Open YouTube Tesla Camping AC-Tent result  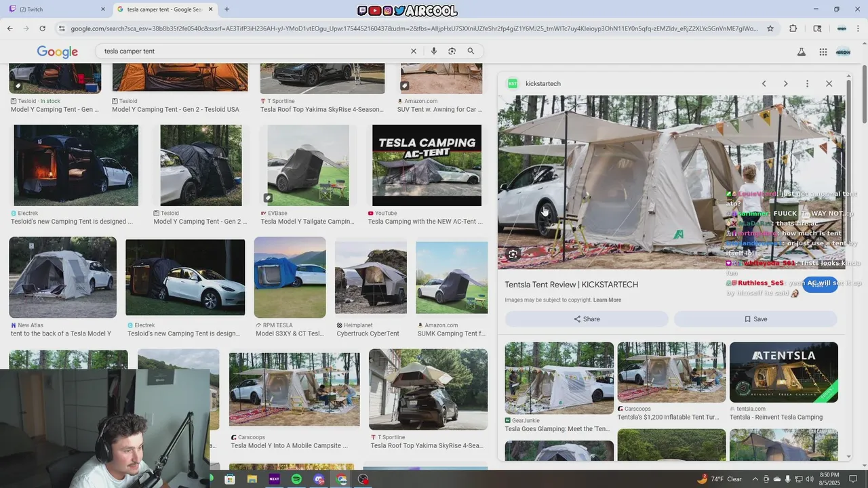point(427,165)
